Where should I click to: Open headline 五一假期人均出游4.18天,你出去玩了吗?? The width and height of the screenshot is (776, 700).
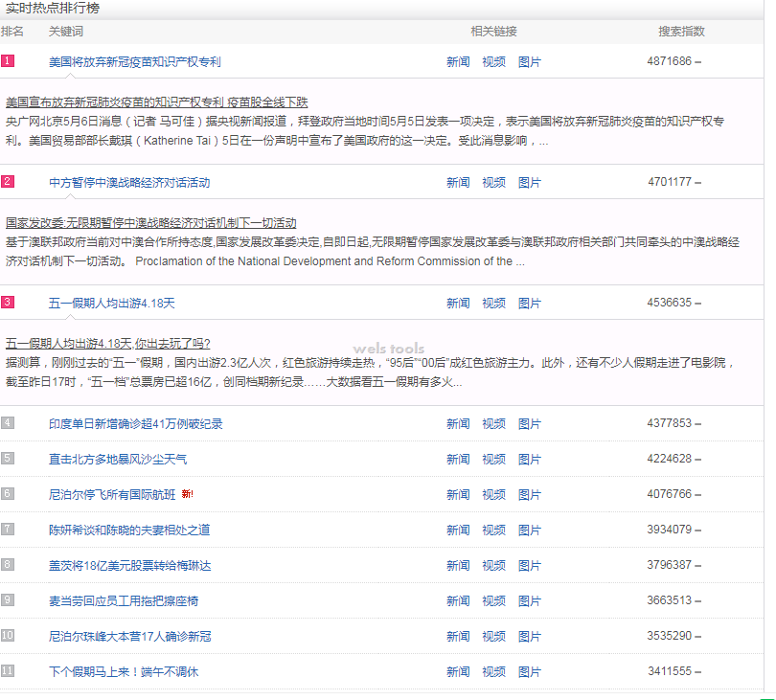coord(107,343)
